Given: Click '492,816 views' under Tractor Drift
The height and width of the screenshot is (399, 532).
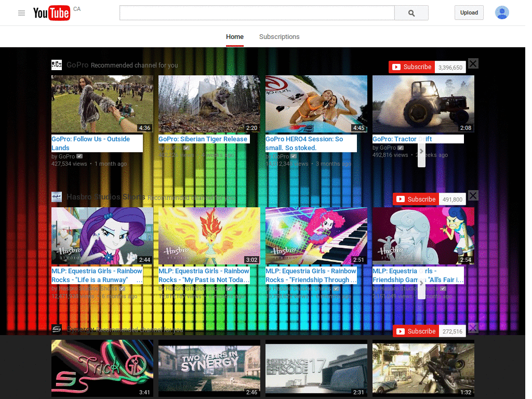Looking at the screenshot, I should pos(390,155).
